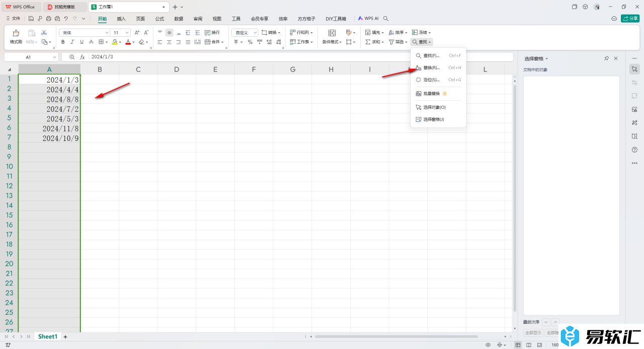Toggle bold formatting
Image resolution: width=644 pixels, height=349 pixels.
click(x=63, y=42)
